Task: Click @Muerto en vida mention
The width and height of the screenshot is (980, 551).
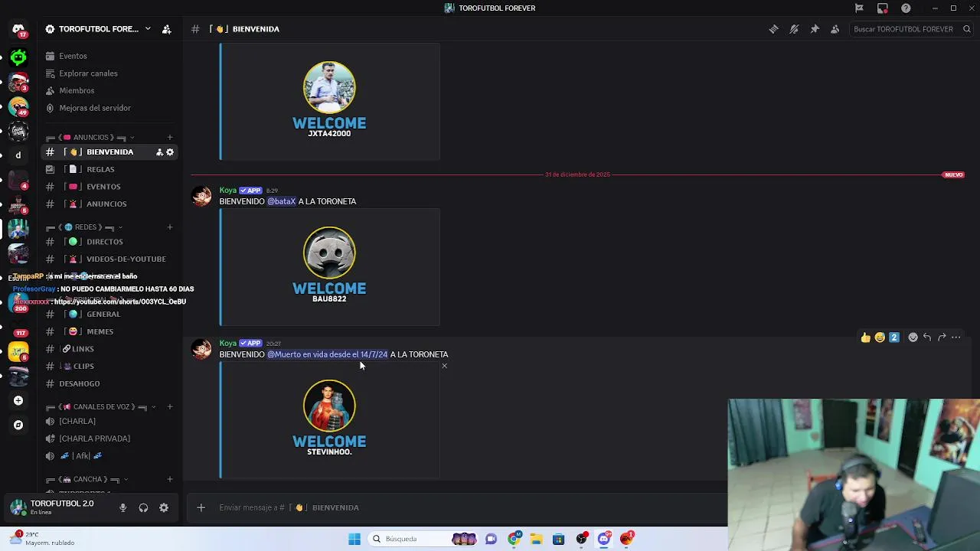Action: coord(327,354)
